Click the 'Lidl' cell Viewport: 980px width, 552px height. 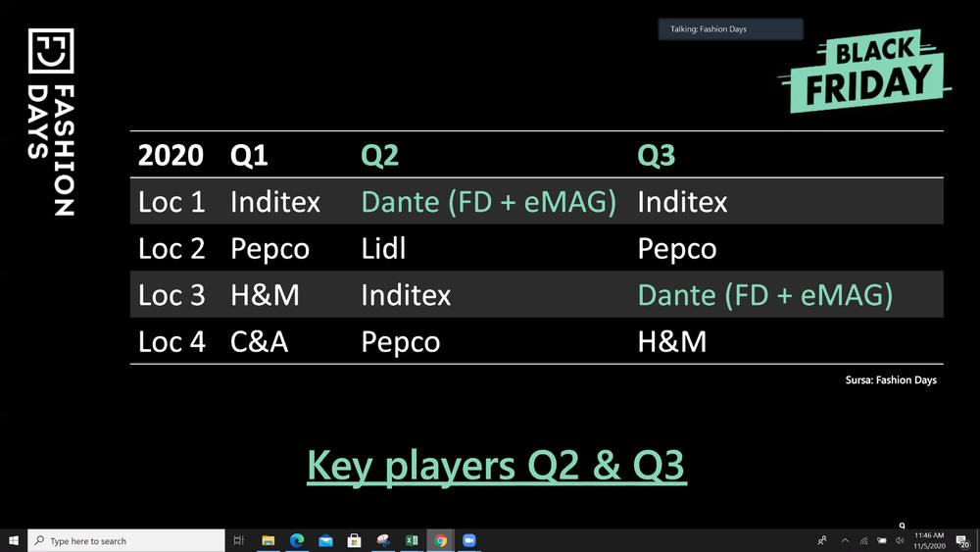383,248
